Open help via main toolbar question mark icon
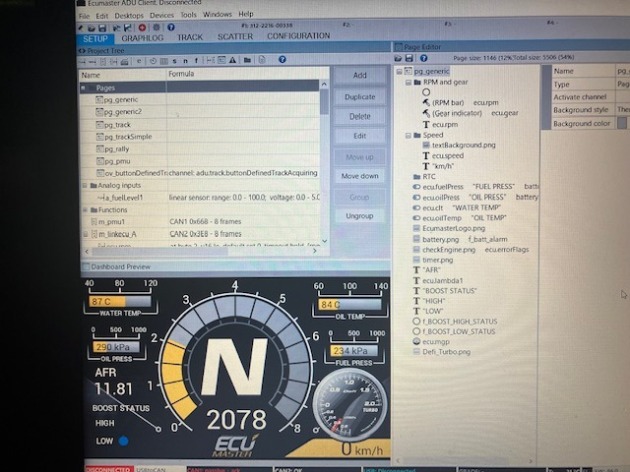This screenshot has height=472, width=630. [x=171, y=27]
